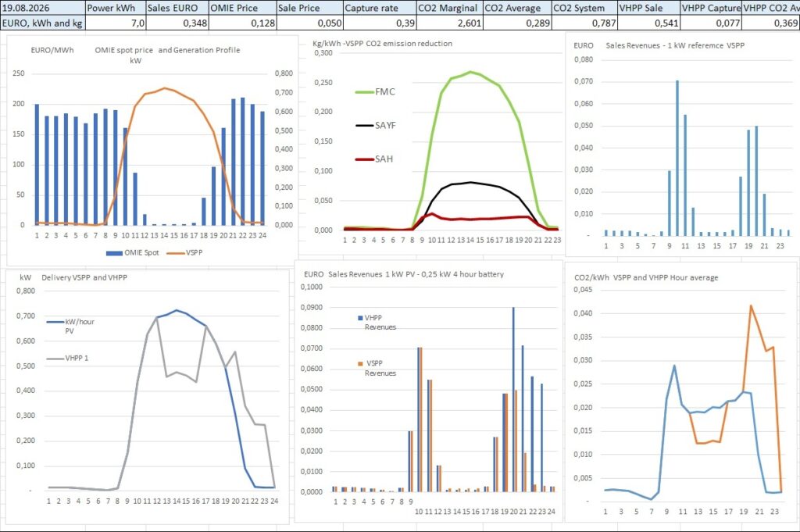Viewport: 800px width, 532px height.
Task: Select the orange 'VSPP' legend entry under the OMIE chart
Action: 184,252
